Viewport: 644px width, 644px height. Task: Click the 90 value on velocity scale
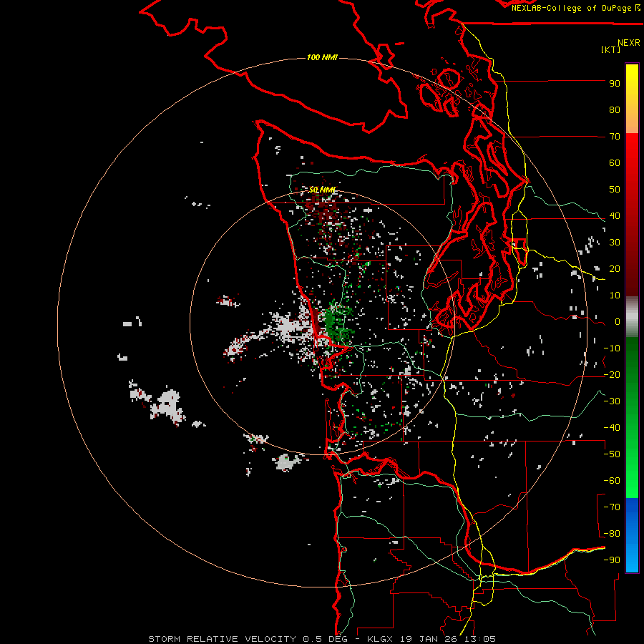pos(615,84)
